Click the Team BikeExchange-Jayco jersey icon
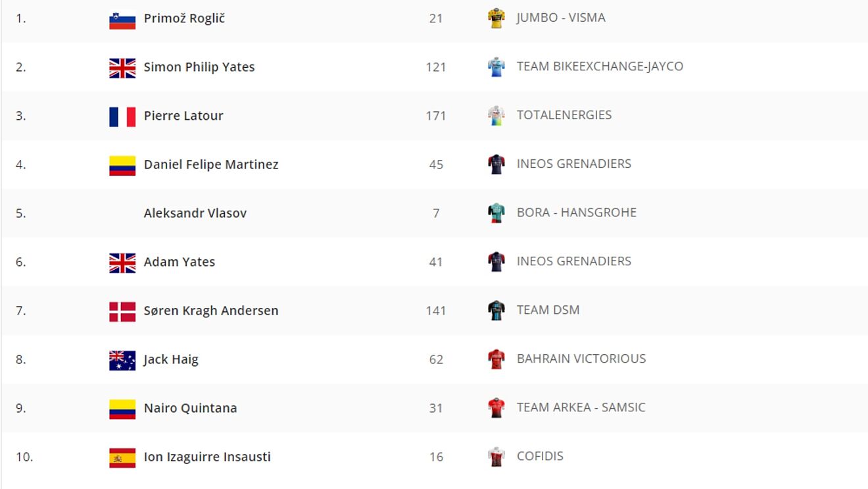 coord(496,66)
